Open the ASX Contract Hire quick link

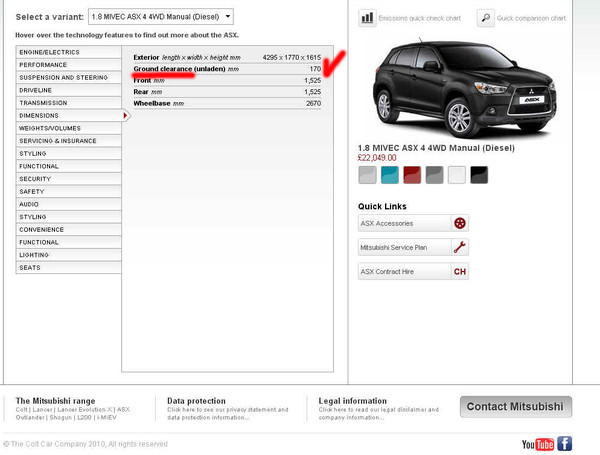[x=413, y=271]
